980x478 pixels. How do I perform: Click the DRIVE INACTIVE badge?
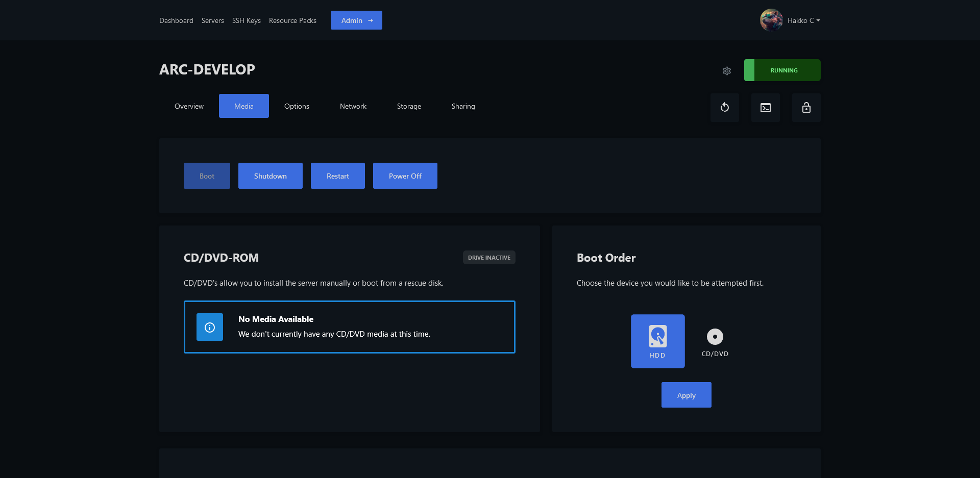click(x=489, y=258)
